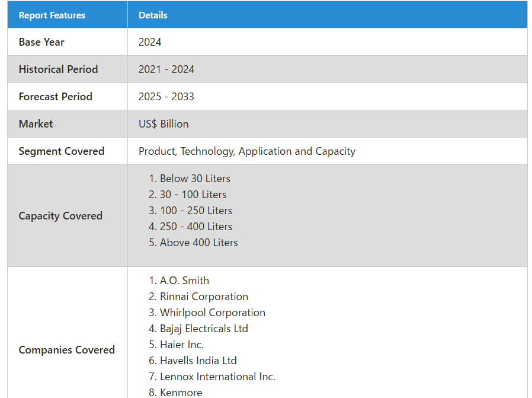Click the '100 - 250 Liters' list item
This screenshot has width=532, height=398.
pos(196,211)
